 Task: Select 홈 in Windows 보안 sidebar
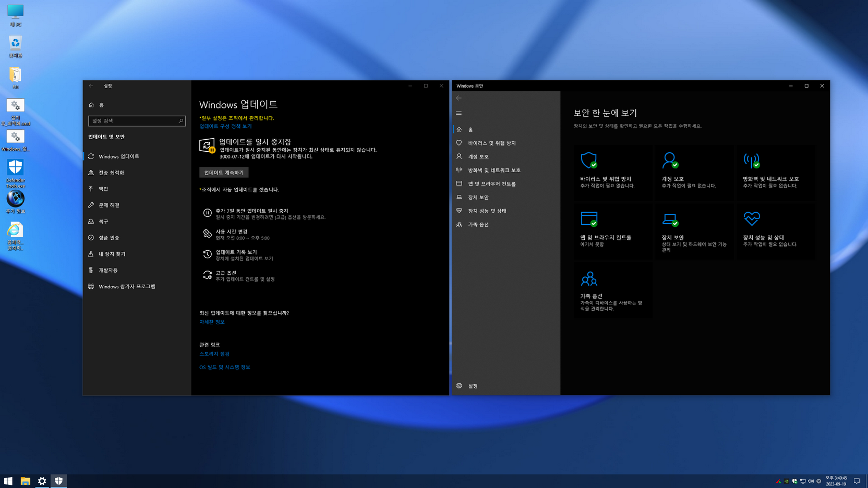506,129
